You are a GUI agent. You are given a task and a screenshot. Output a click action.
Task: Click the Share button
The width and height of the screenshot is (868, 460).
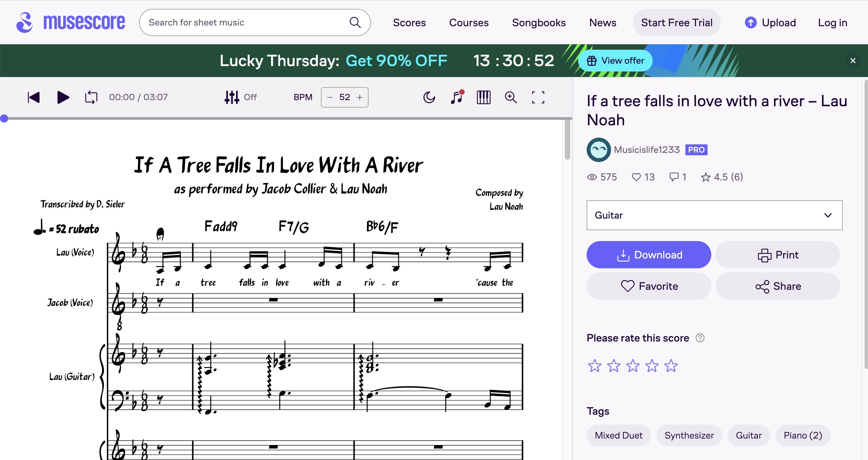778,286
